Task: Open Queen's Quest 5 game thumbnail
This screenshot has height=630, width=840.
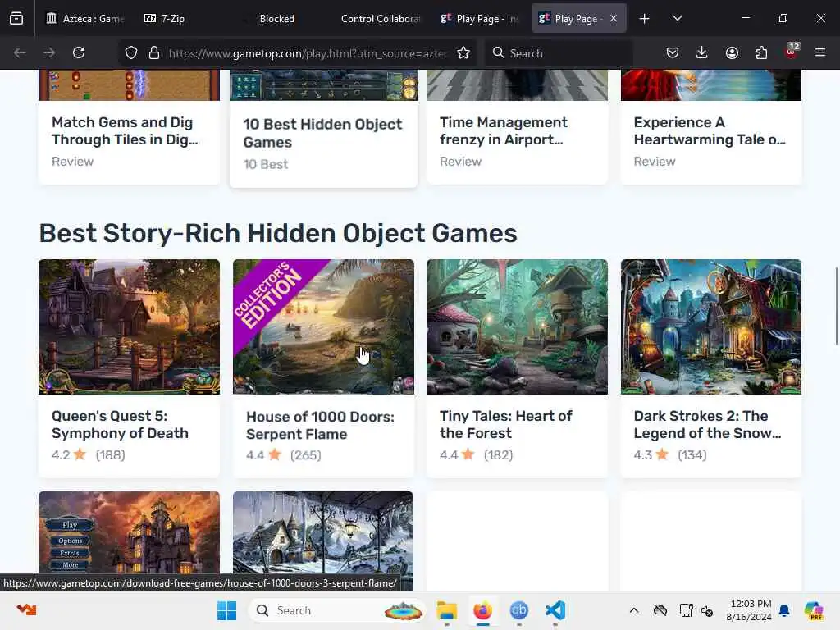Action: [x=129, y=326]
